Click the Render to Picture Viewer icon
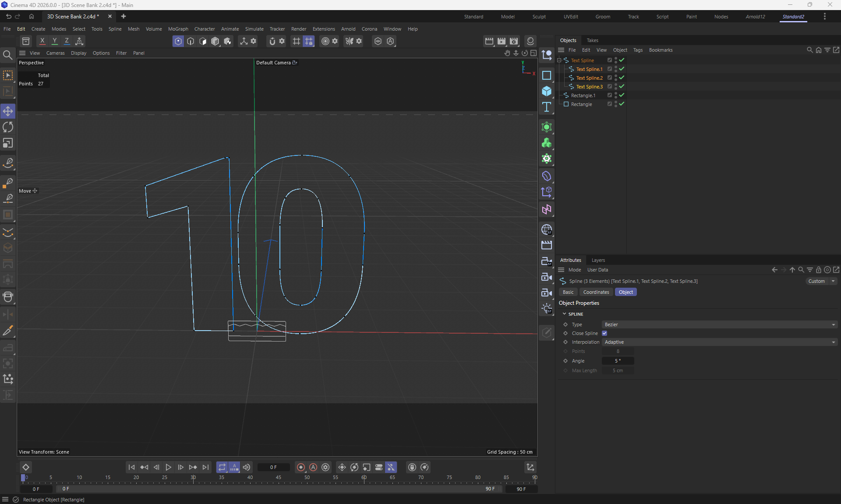Viewport: 841px width, 504px height. point(502,41)
